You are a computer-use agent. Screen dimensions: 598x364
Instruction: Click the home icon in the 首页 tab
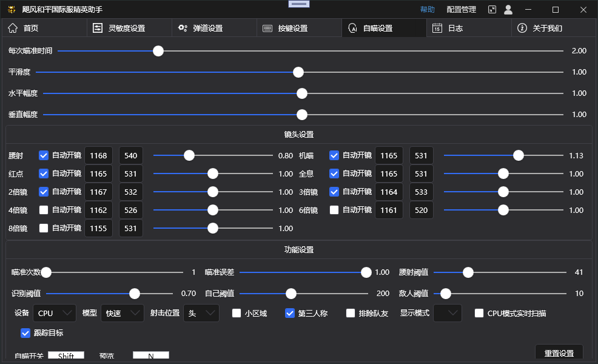(13, 28)
